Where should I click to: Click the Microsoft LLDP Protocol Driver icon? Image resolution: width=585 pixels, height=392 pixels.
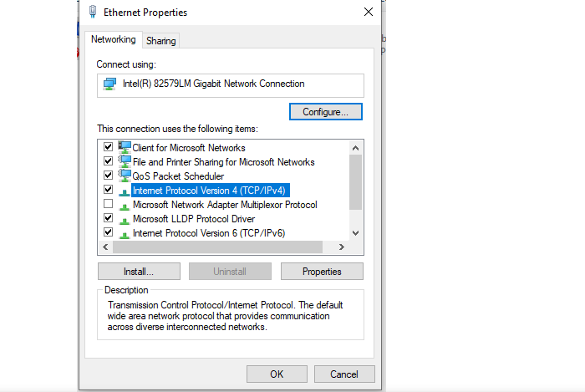click(x=125, y=221)
